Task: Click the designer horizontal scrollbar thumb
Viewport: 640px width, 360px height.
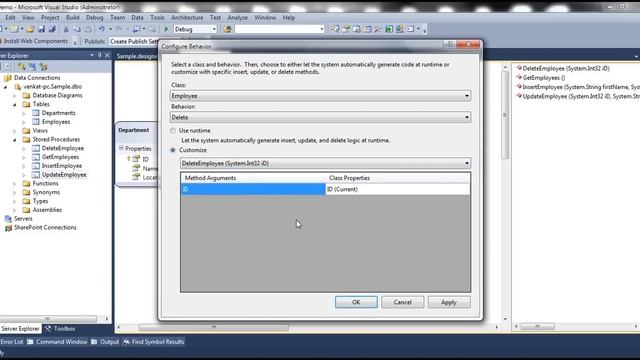Action: [x=214, y=327]
